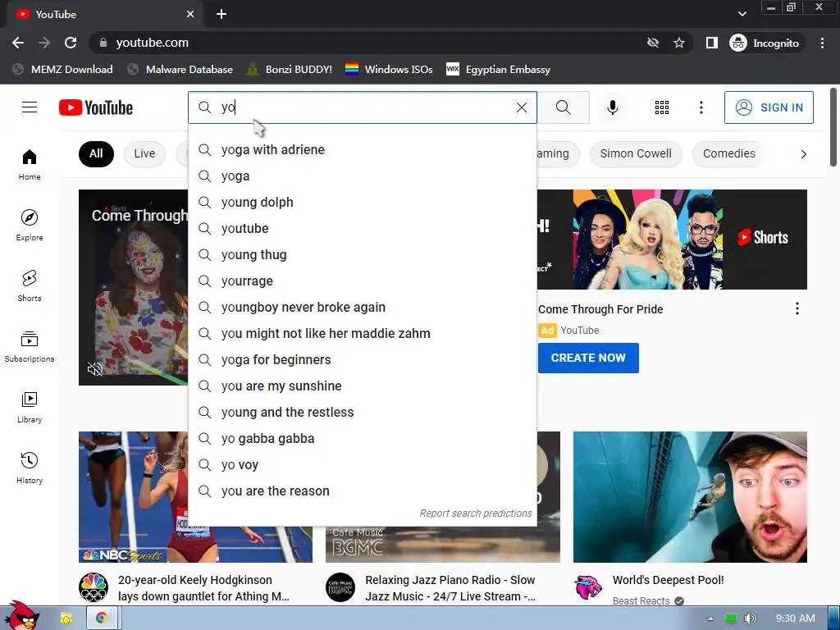Open the World's Deepest Pool video thumbnail
Screen dimensions: 840x630
coord(690,497)
